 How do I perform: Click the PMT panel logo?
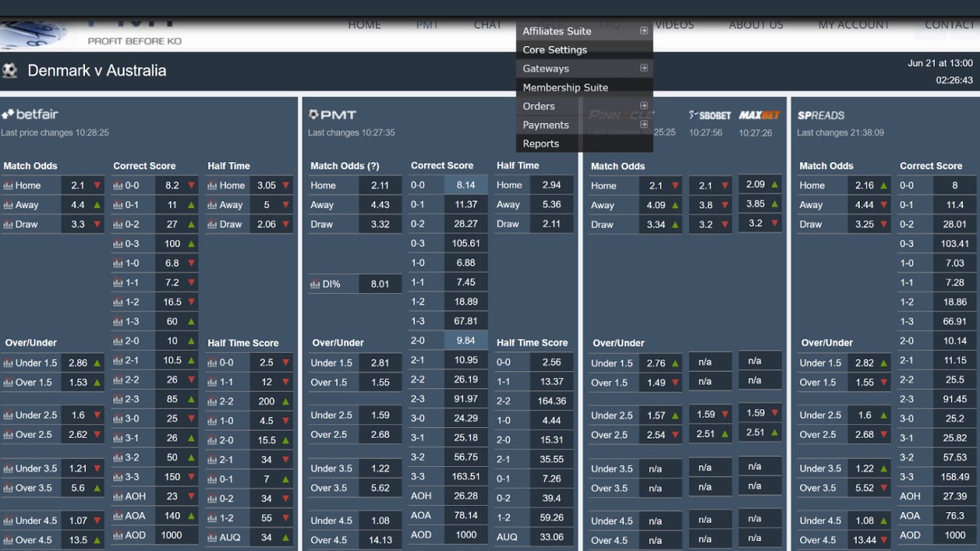click(332, 115)
